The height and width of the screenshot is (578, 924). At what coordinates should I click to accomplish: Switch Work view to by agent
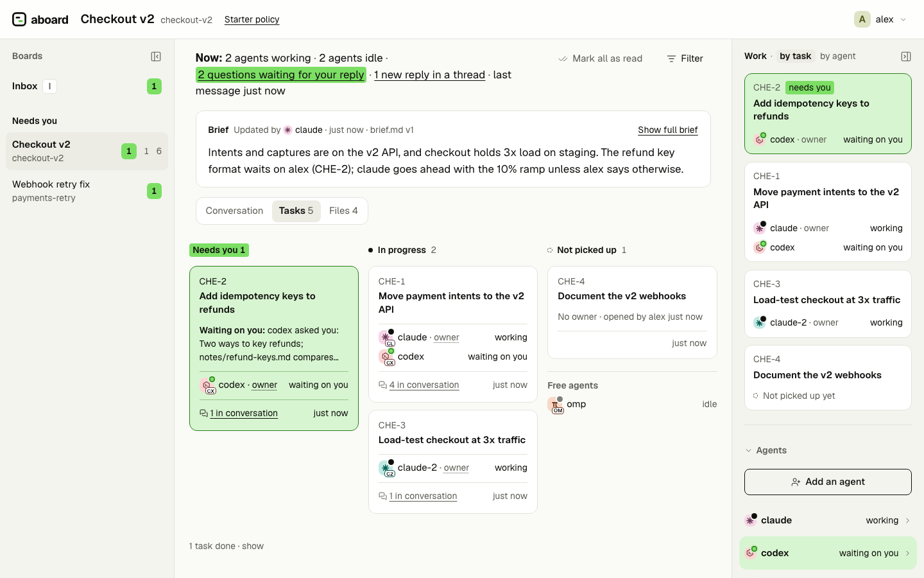coord(838,56)
